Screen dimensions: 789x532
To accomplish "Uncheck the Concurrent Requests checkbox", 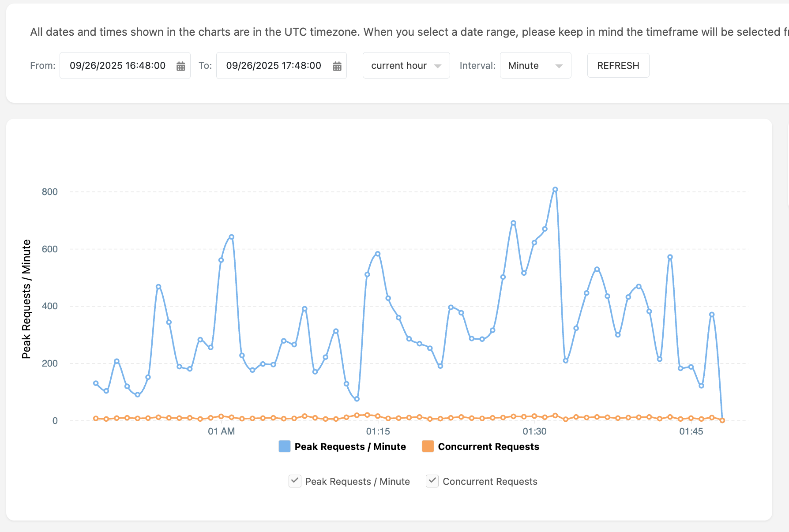I will tap(432, 481).
